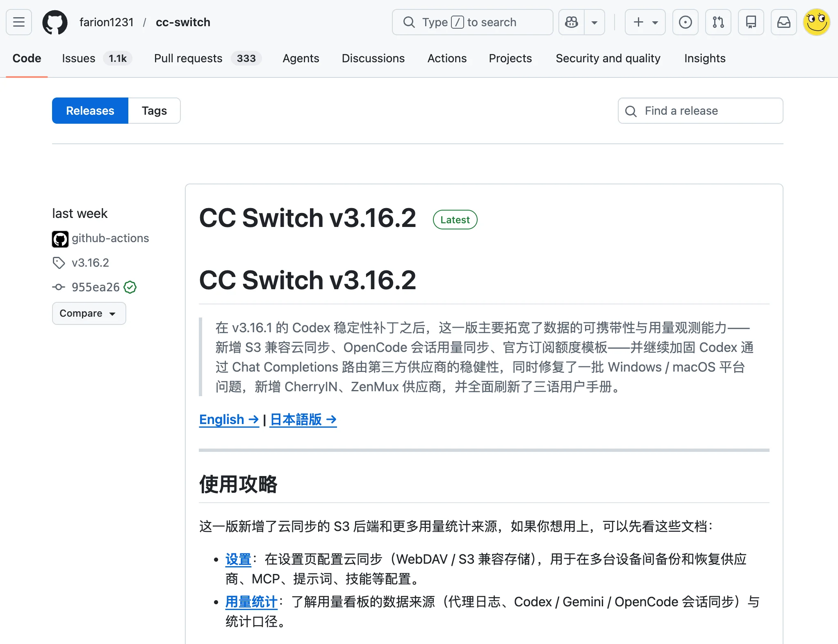Expand the Compare dropdown

(89, 313)
